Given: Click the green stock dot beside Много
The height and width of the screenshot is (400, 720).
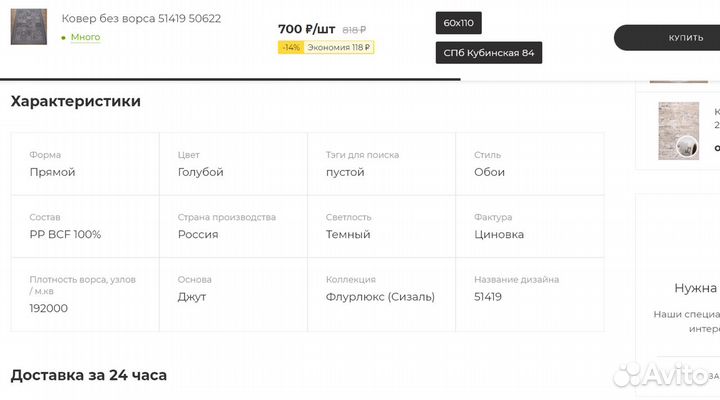Looking at the screenshot, I should click(64, 38).
